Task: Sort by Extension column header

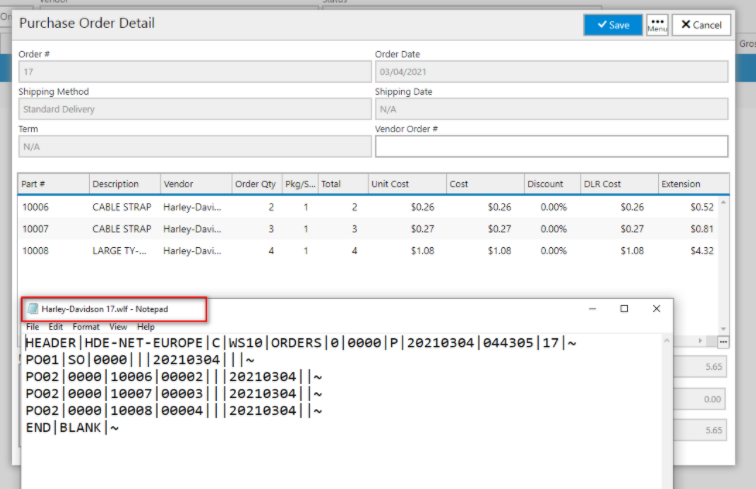Action: point(694,184)
